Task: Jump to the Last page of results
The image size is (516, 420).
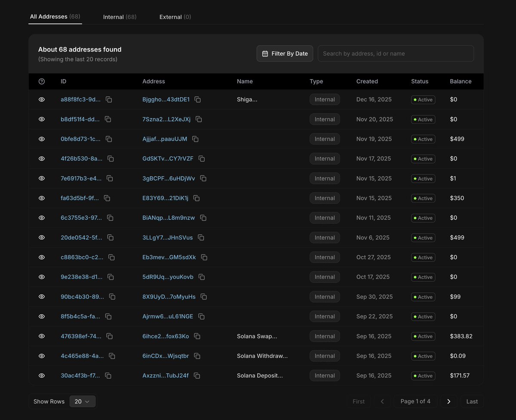Action: pos(472,401)
